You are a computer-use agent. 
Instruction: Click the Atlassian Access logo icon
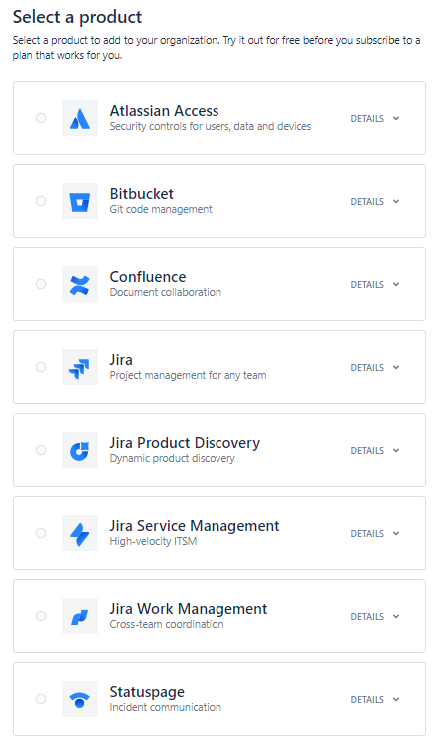[80, 118]
